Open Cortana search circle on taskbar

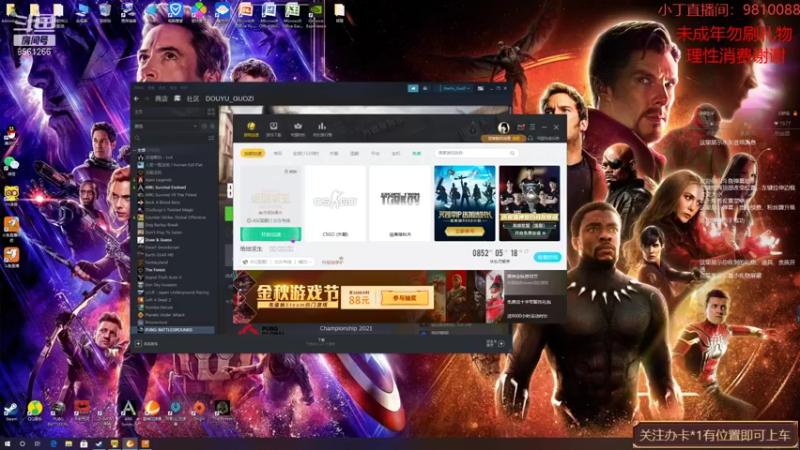pyautogui.click(x=22, y=444)
